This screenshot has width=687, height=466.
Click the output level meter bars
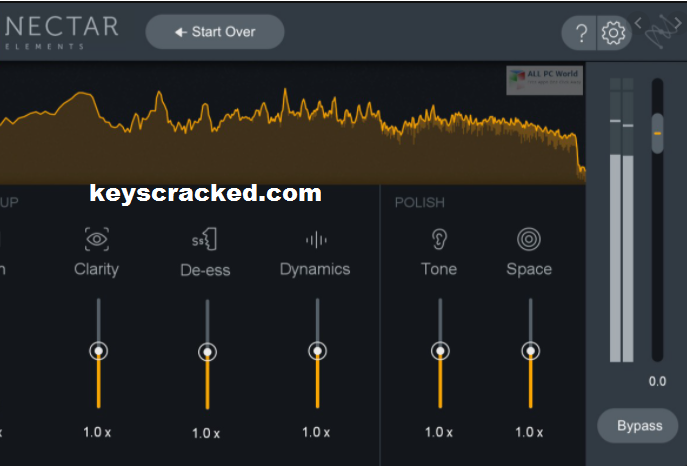point(622,220)
